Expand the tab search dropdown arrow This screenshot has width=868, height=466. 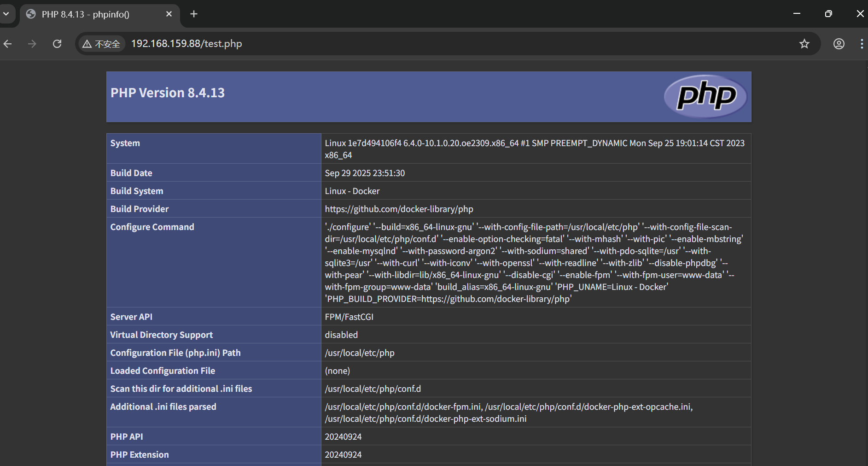coord(6,14)
